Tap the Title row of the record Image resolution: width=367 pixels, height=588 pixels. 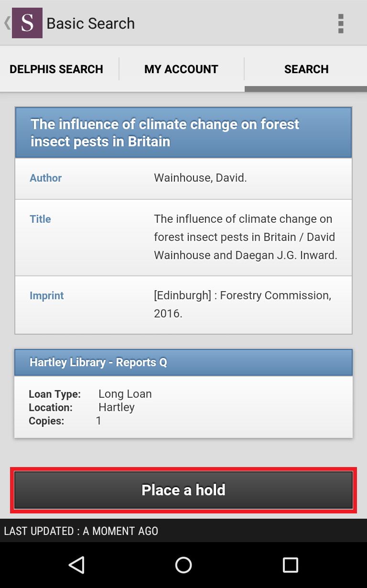[183, 237]
